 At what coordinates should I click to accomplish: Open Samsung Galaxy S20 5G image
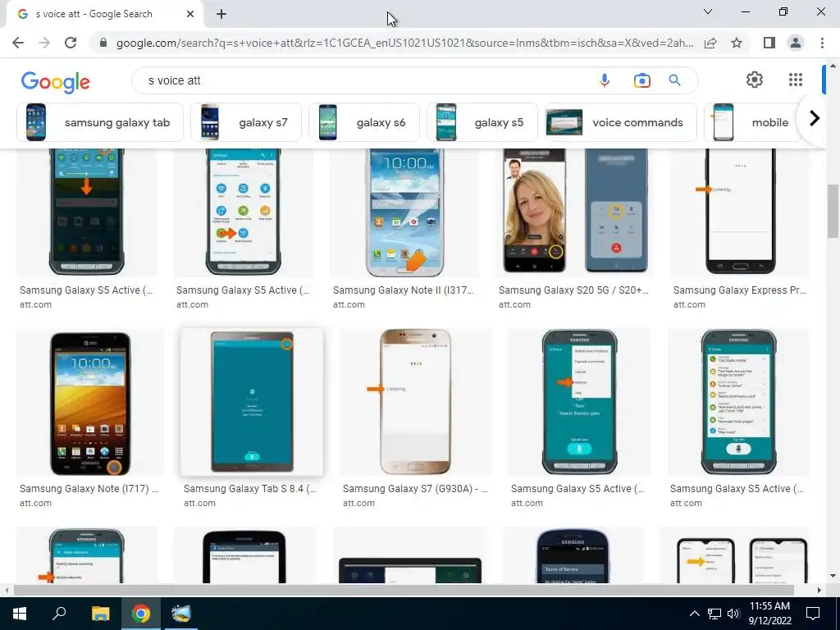point(575,212)
